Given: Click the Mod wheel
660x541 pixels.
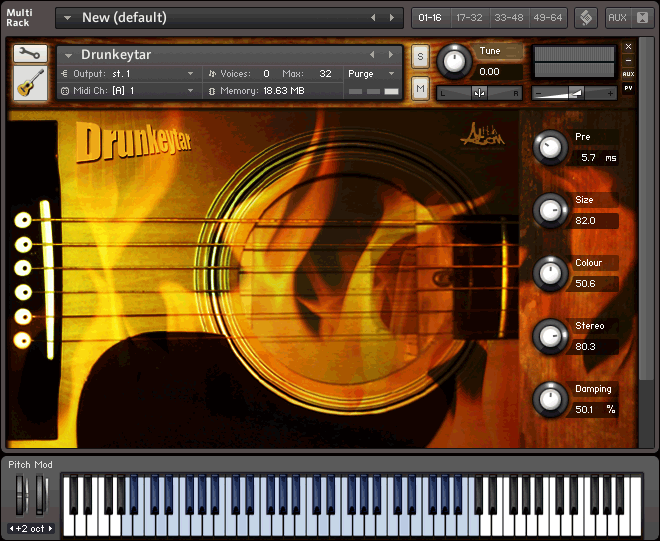Looking at the screenshot, I should coord(41,495).
